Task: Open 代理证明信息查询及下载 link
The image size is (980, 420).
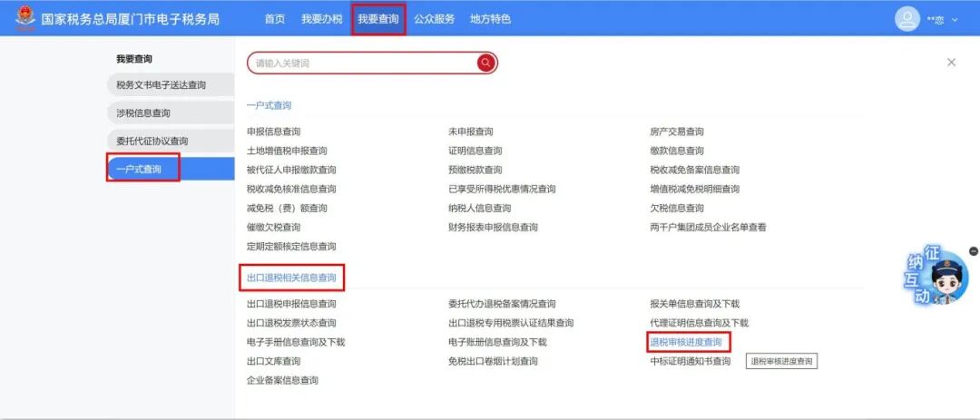Action: tap(700, 323)
